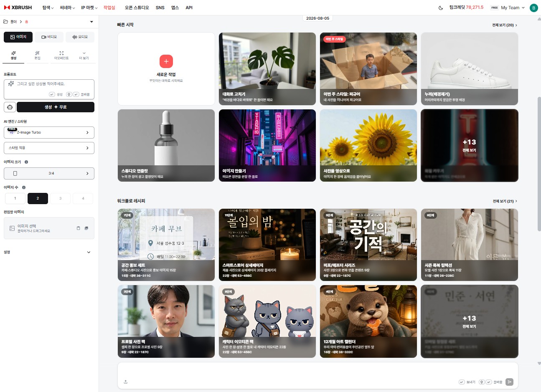Open the 3:4 image size selector
Screen dimensions: 541x392
[49, 173]
